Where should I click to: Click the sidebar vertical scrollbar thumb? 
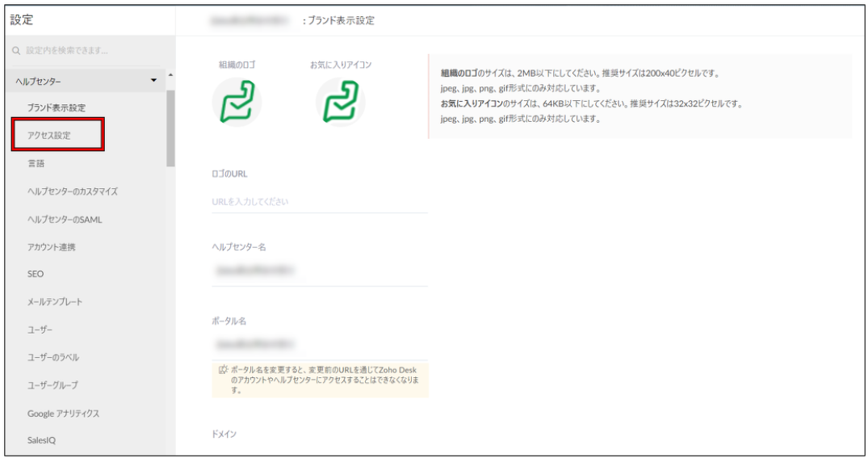[x=170, y=128]
